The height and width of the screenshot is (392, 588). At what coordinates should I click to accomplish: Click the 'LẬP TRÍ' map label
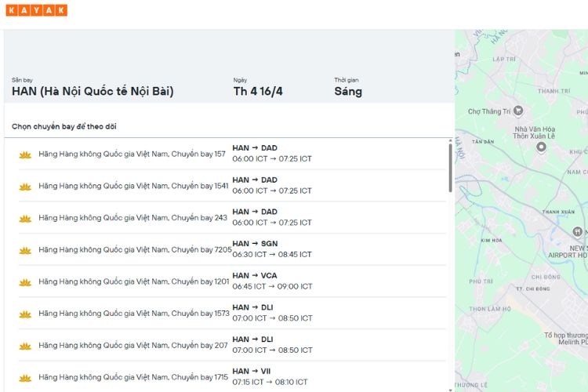point(504,59)
